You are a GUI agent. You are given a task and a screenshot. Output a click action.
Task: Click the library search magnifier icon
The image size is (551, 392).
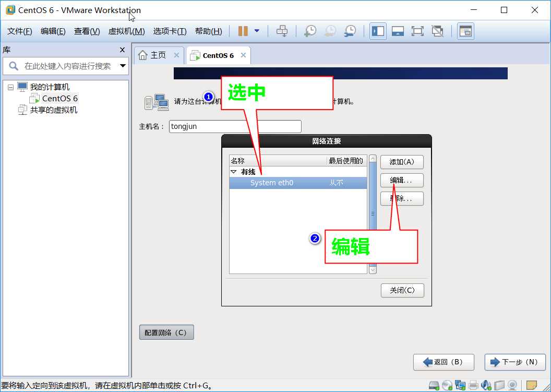point(14,66)
